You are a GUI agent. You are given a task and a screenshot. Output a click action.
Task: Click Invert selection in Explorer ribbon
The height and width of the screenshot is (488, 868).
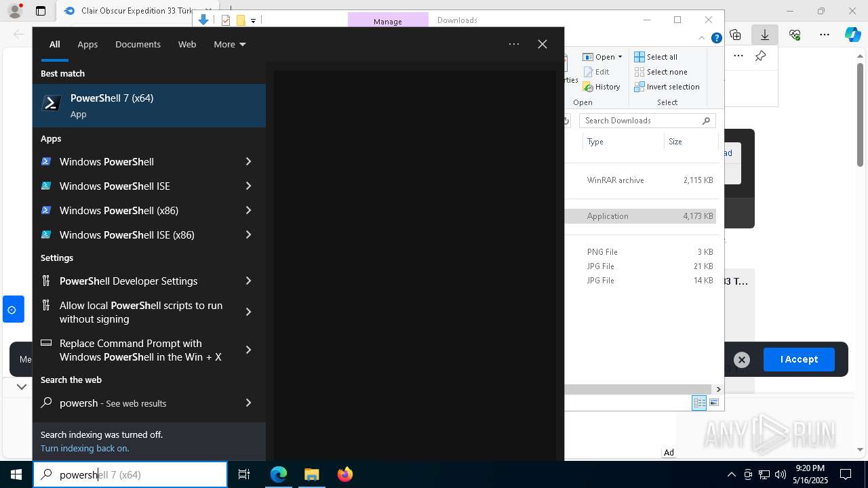tap(667, 87)
